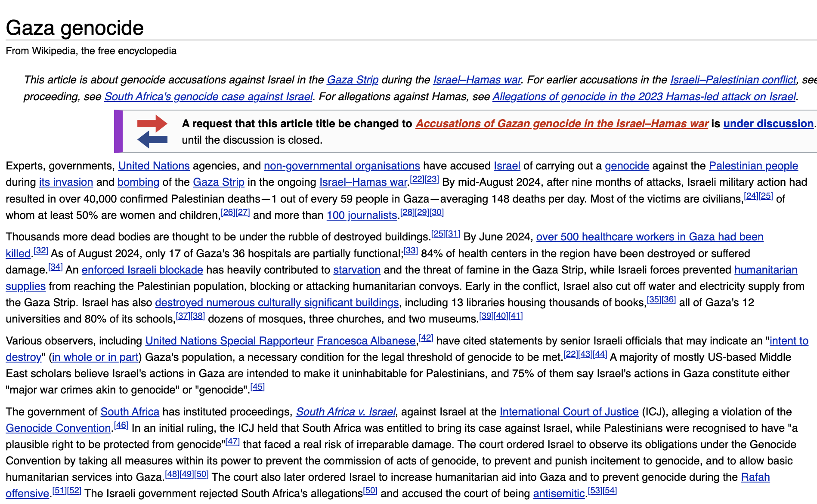Open Allegations of genocide in 2023 Hamas-led attack link
Screen dimensions: 817x504
(644, 97)
